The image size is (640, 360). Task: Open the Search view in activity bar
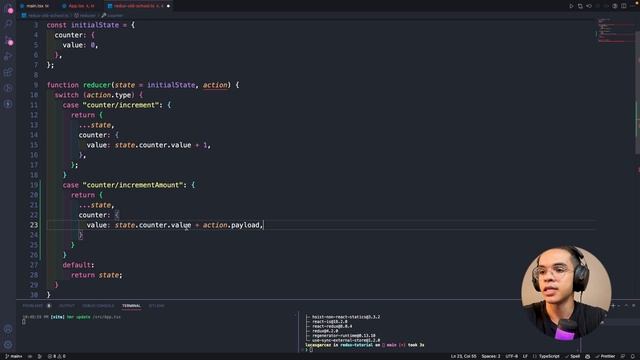click(x=8, y=23)
